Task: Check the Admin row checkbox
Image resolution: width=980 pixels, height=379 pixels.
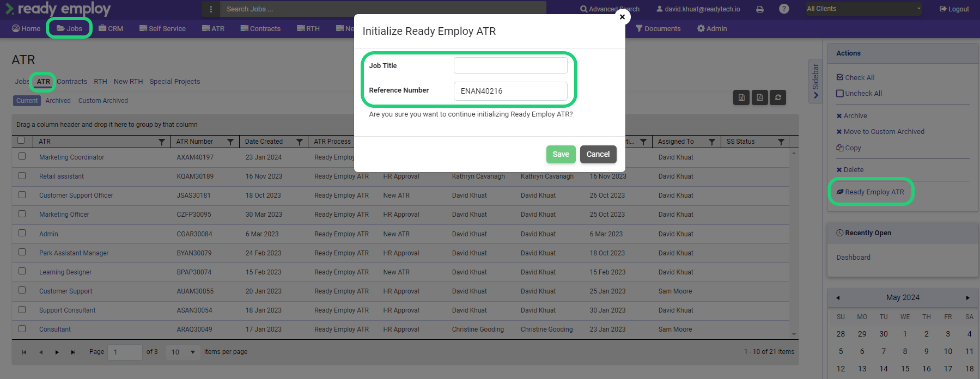Action: tap(22, 233)
